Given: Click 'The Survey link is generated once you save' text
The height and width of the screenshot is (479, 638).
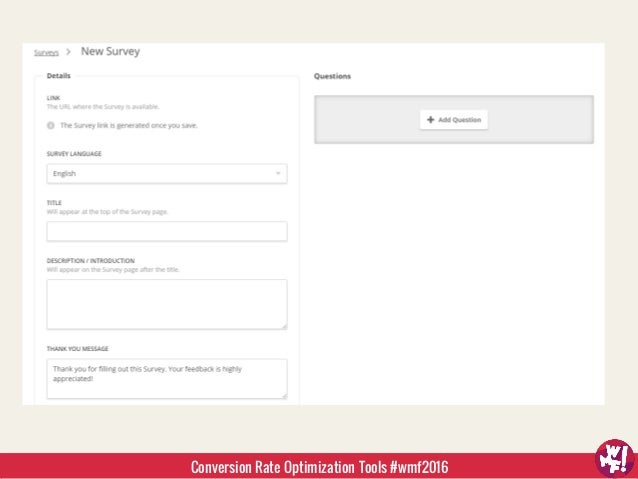Looking at the screenshot, I should point(129,125).
